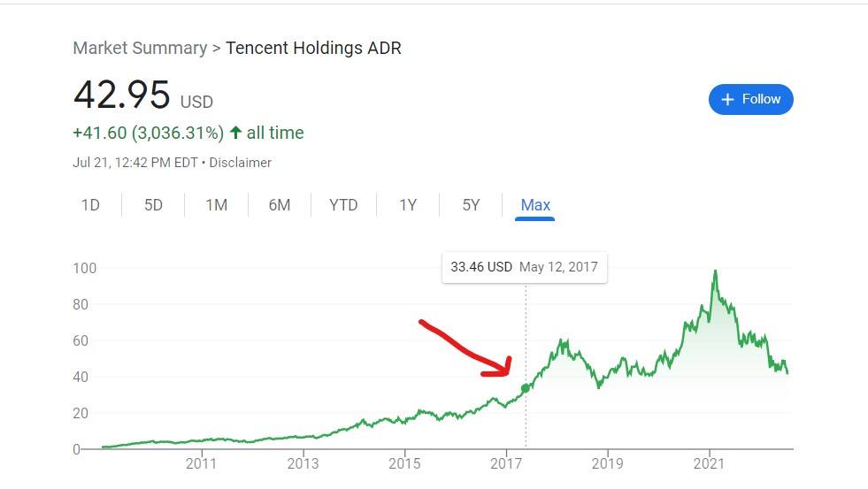Switch to 6M chart range
Image resolution: width=868 pixels, height=489 pixels.
click(280, 205)
